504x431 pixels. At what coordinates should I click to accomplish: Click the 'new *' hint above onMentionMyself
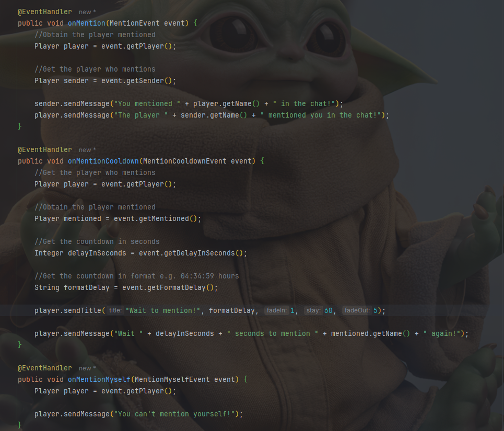87,368
